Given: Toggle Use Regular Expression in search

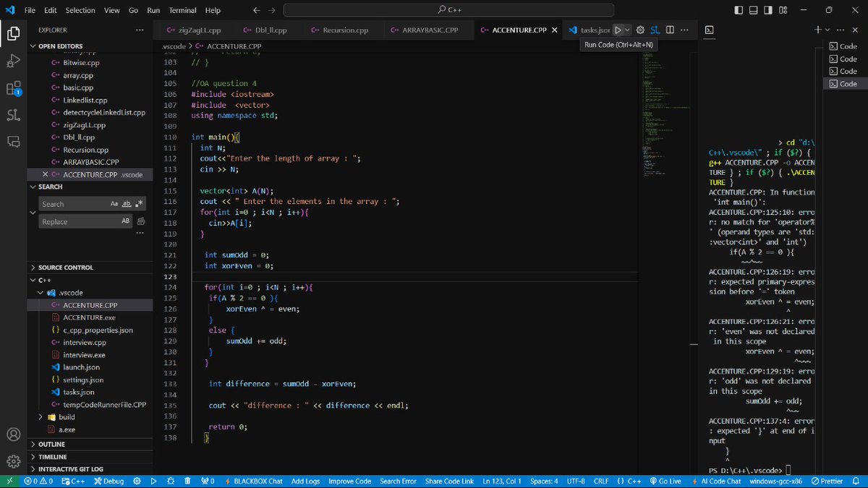Looking at the screenshot, I should point(139,204).
